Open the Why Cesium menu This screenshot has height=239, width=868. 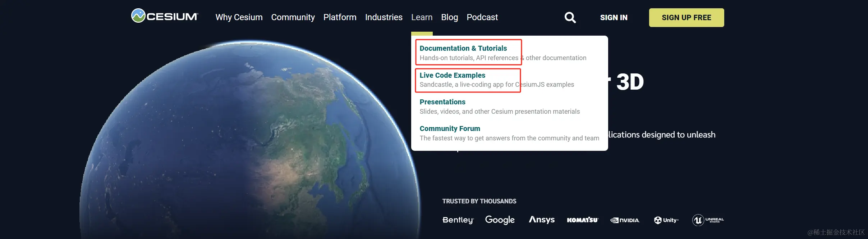239,17
